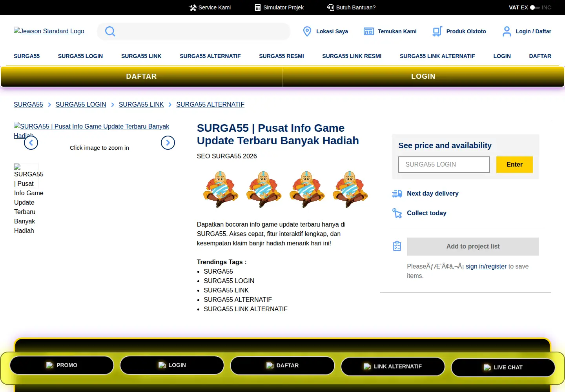
Task: Click the SURGA55 LINK RESMI menu item
Action: pos(352,56)
